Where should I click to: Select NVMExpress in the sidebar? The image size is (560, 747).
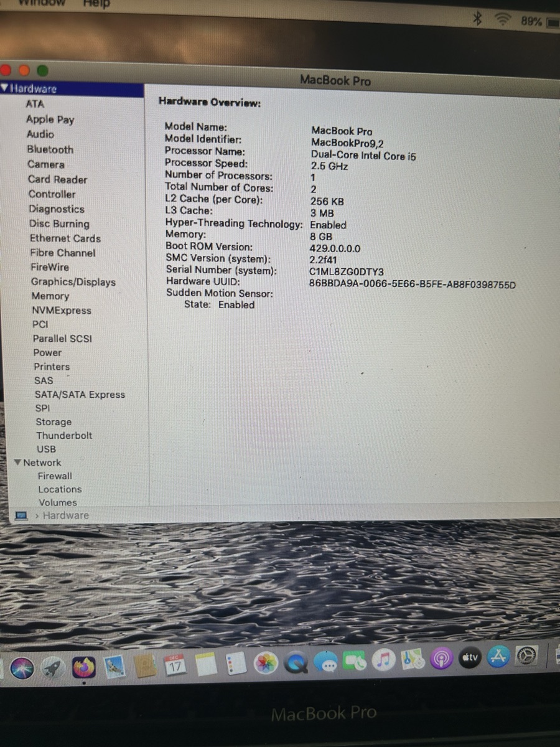(x=62, y=311)
